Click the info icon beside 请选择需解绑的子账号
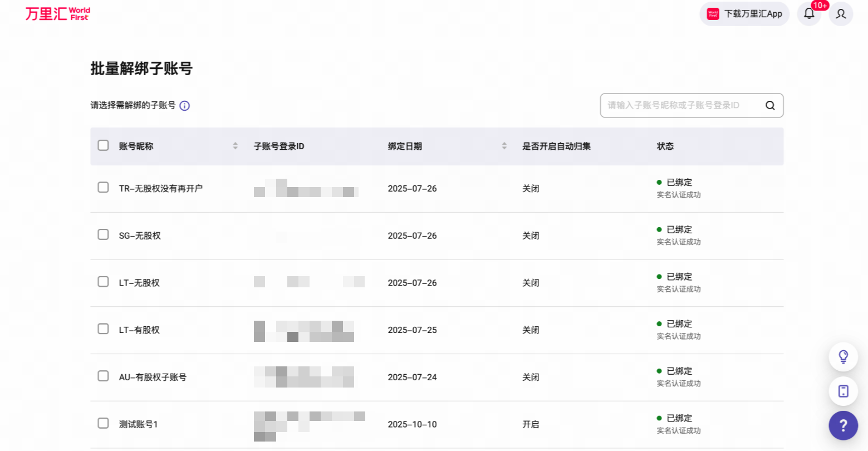868x451 pixels. pos(185,106)
